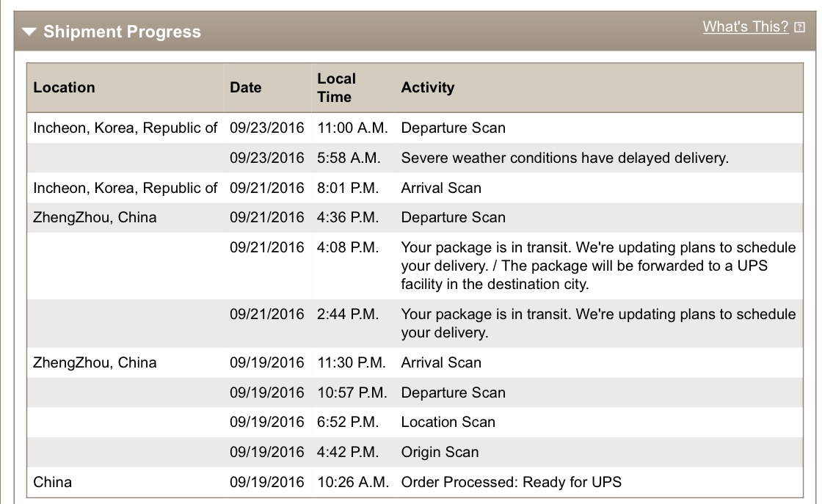822x504 pixels.
Task: Click the 10:57 P.M. Departure Scan entry
Action: (x=415, y=392)
